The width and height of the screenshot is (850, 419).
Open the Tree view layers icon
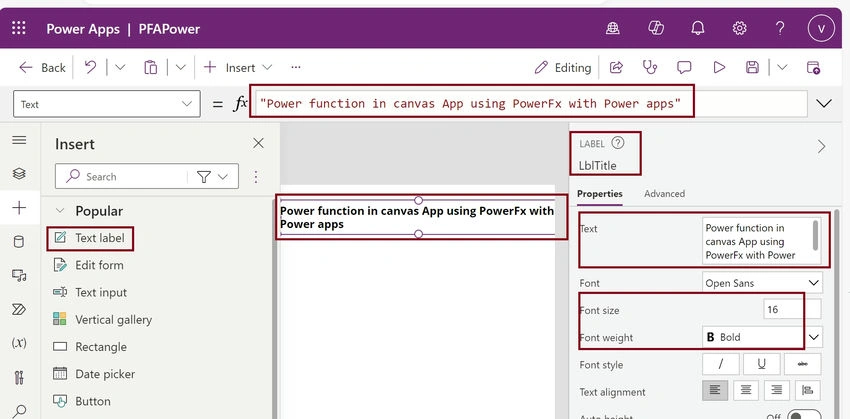pos(19,173)
